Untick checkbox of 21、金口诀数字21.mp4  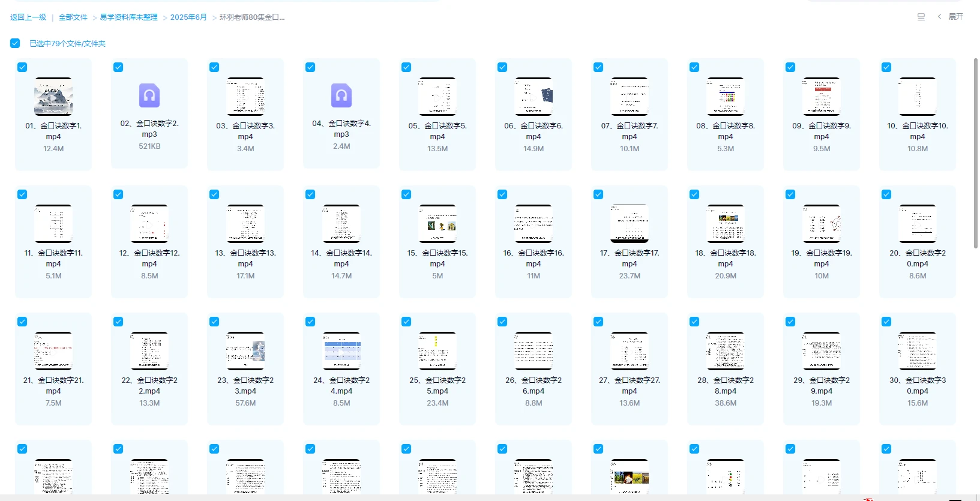[22, 322]
